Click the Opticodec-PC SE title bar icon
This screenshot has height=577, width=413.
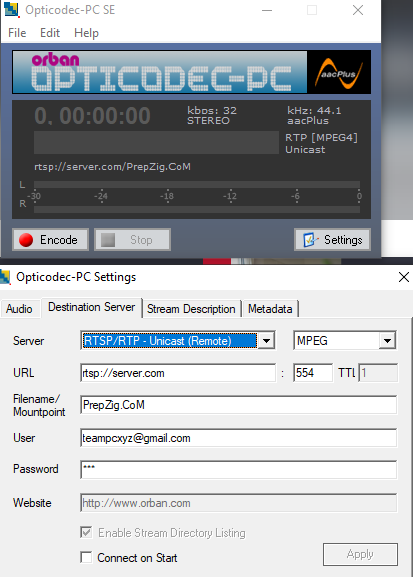pyautogui.click(x=11, y=10)
